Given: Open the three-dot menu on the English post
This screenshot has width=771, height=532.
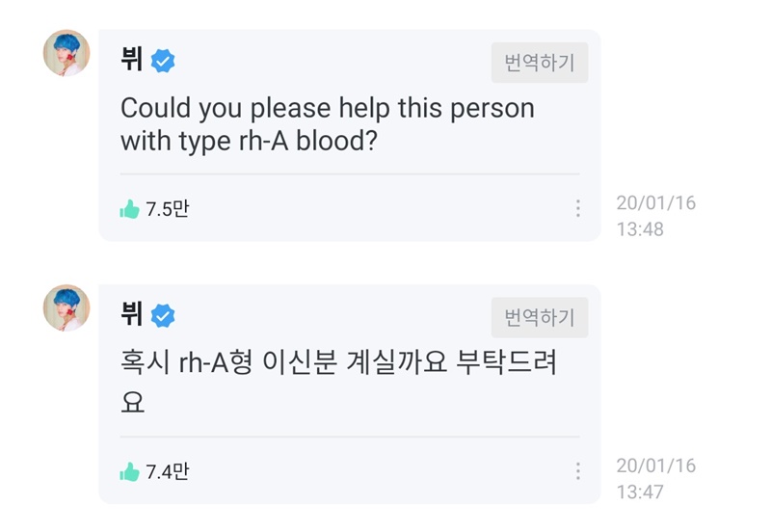Looking at the screenshot, I should point(577,208).
